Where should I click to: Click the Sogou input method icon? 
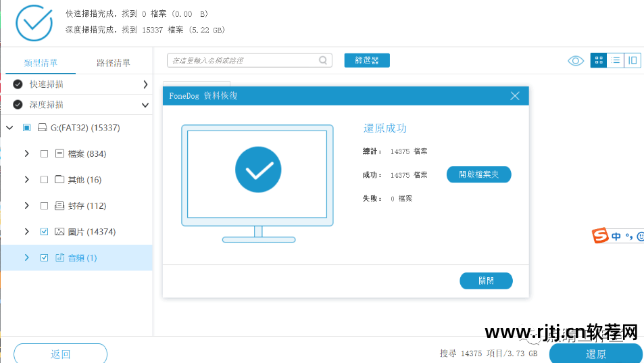pyautogui.click(x=599, y=235)
